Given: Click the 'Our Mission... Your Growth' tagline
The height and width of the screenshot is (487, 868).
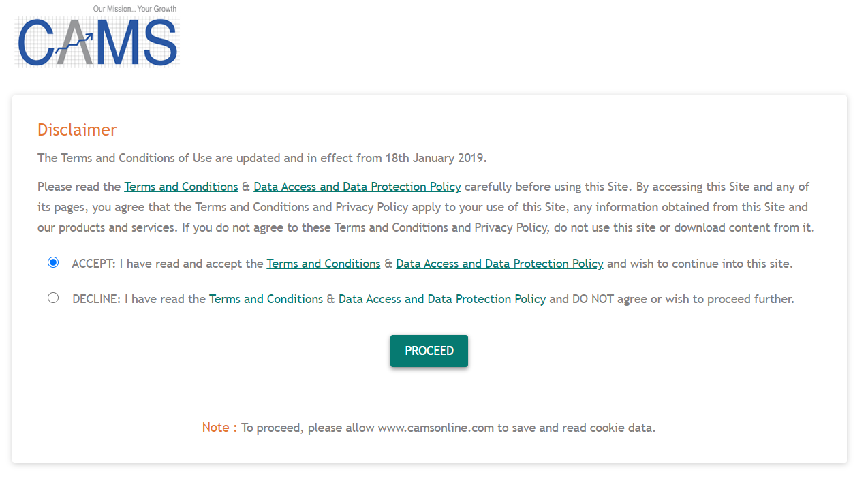Looking at the screenshot, I should 134,9.
